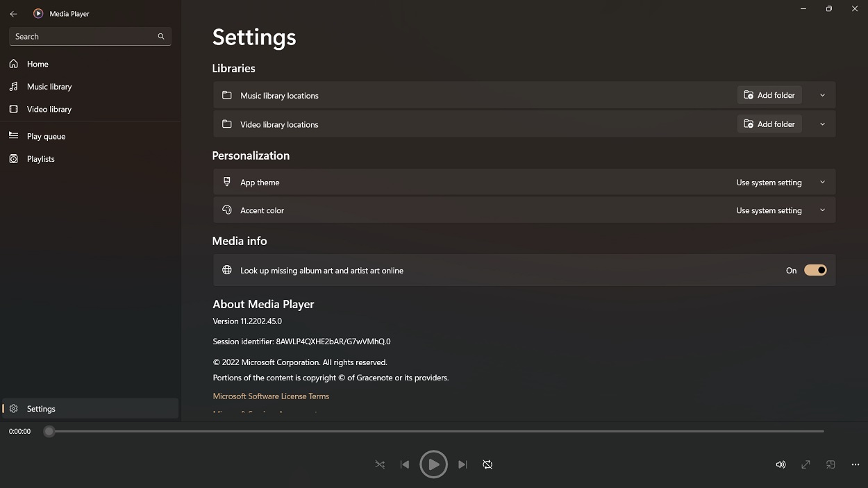The height and width of the screenshot is (488, 868).
Task: Toggle album art online lookup switch
Action: (x=815, y=271)
